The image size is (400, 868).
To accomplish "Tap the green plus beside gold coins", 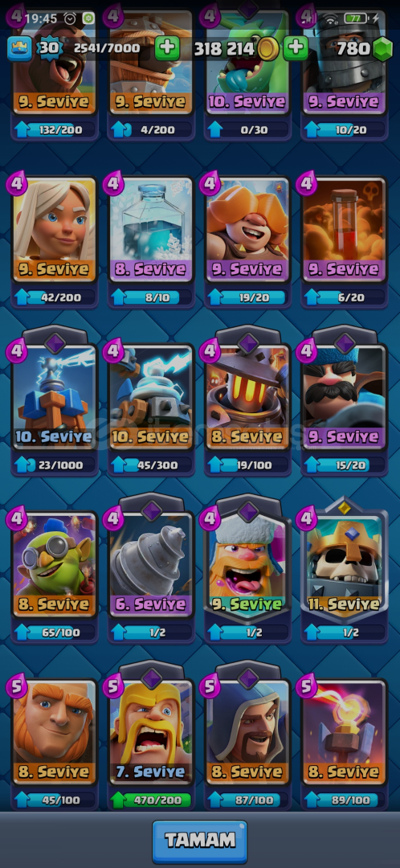I will click(x=296, y=49).
